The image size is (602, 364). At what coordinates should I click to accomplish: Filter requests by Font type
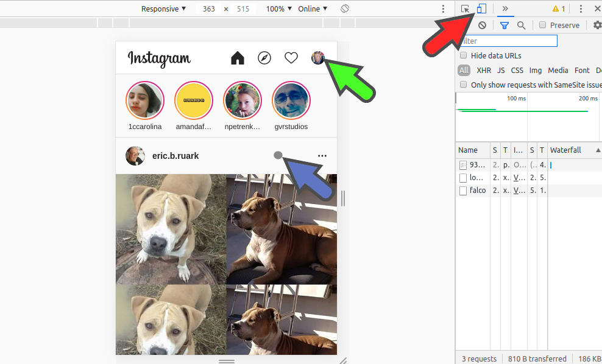(x=582, y=70)
